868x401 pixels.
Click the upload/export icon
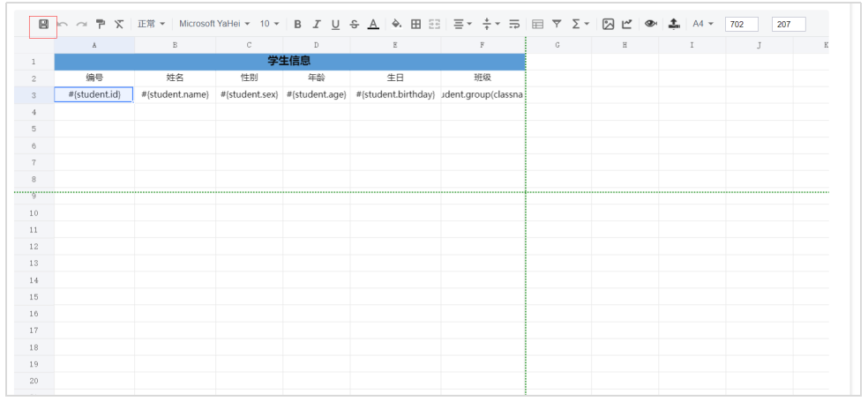(674, 24)
